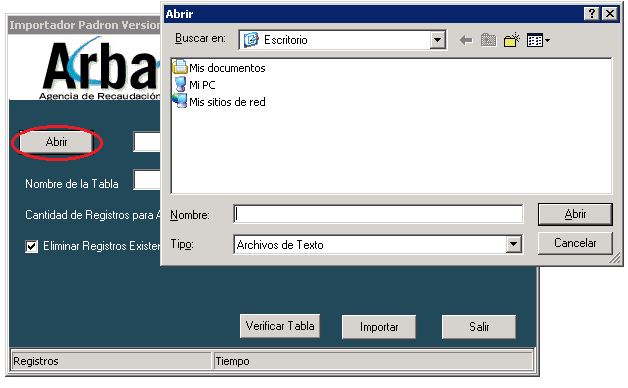The width and height of the screenshot is (628, 388).
Task: Toggle Eliminar Registros Existentes checkbox
Action: tap(32, 246)
